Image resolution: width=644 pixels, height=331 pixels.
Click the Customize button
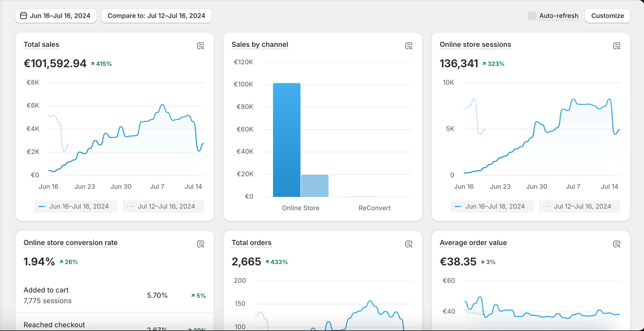[x=608, y=16]
